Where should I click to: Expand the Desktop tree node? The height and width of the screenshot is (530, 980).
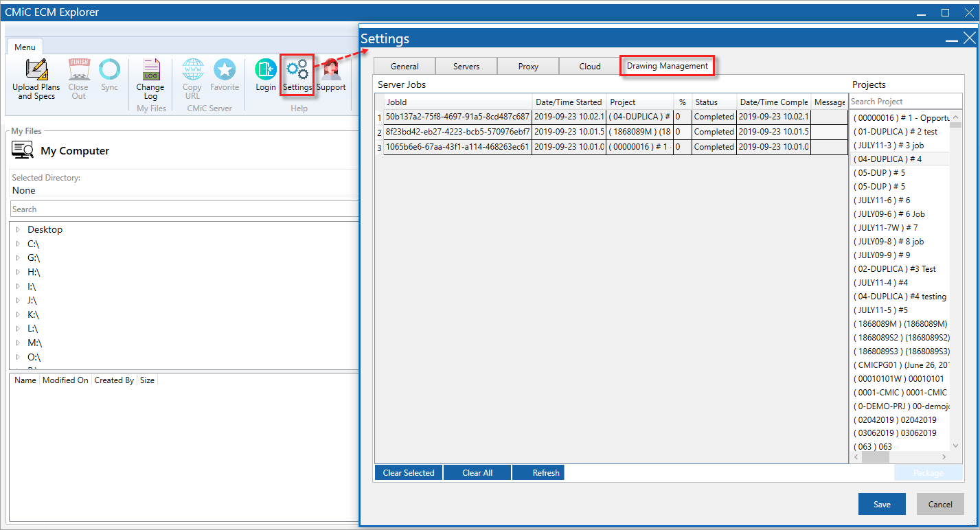tap(19, 229)
